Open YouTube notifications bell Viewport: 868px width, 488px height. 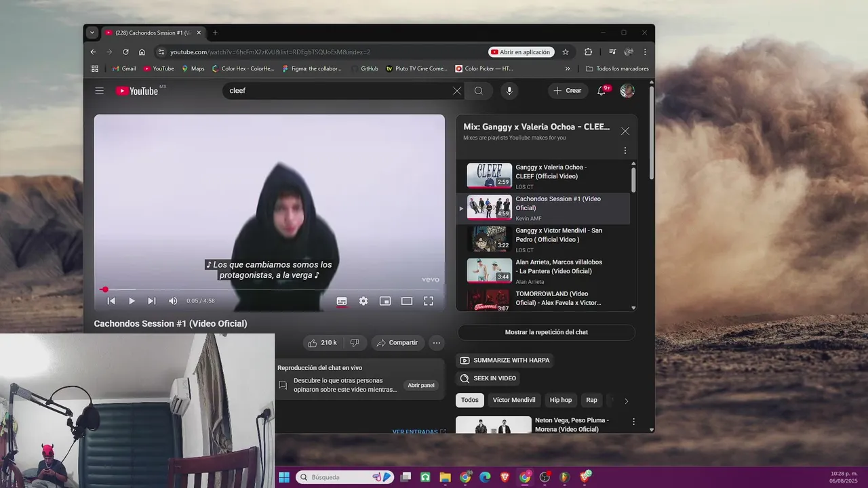[601, 91]
